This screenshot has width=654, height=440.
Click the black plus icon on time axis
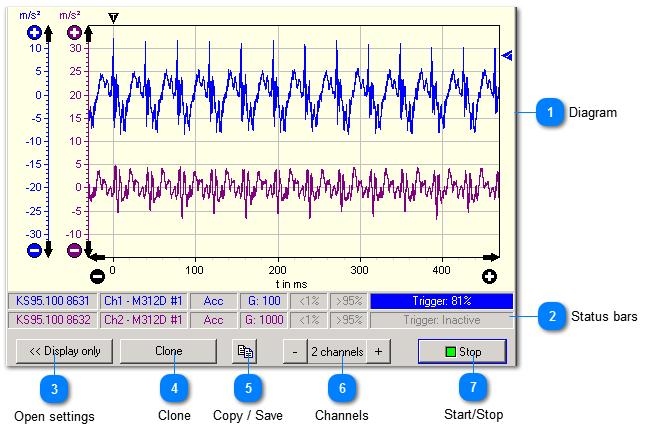pos(489,276)
